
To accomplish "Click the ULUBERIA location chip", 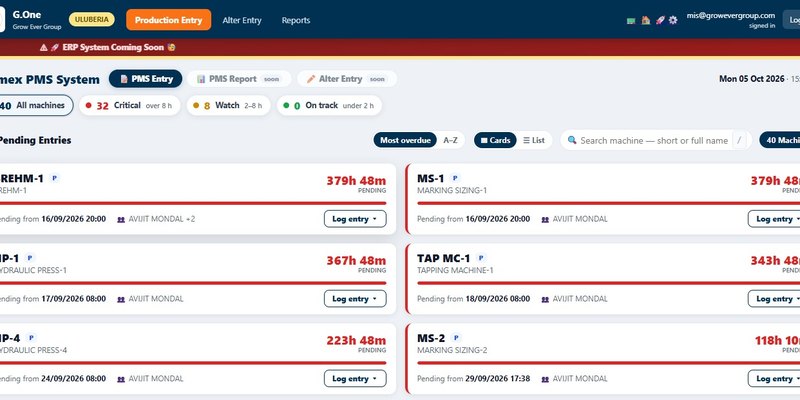I will coord(92,19).
